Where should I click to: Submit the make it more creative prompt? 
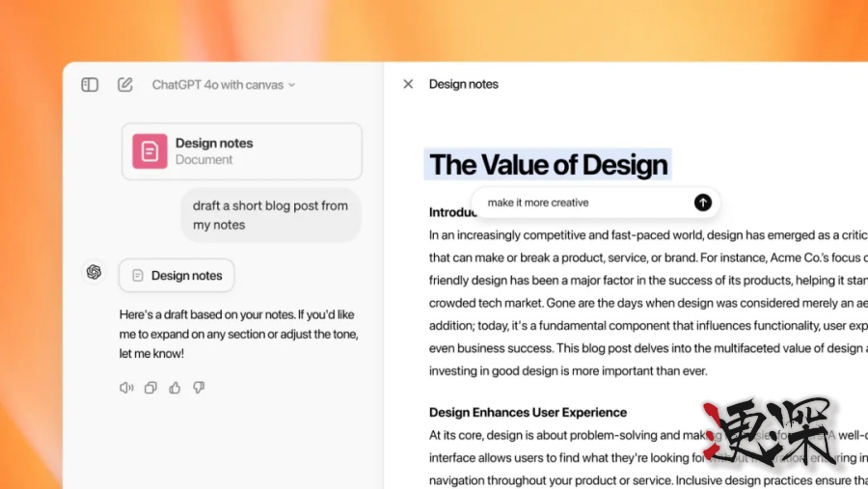click(x=703, y=203)
